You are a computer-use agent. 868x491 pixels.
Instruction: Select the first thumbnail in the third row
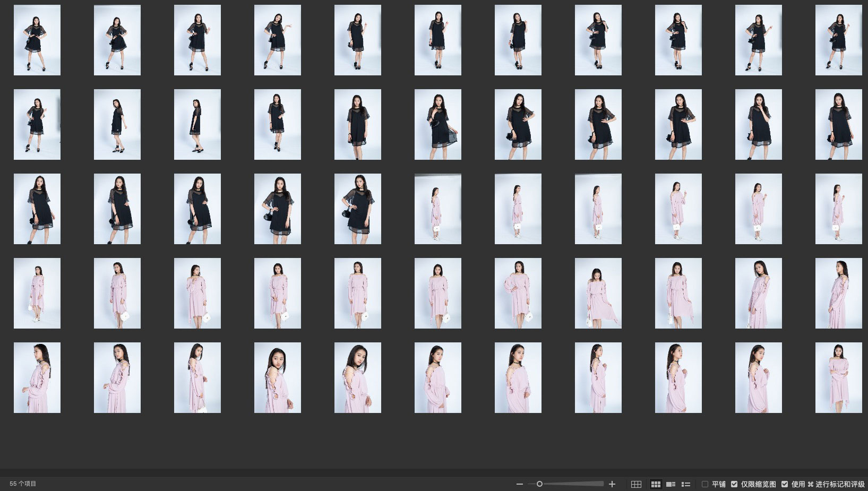coord(37,209)
